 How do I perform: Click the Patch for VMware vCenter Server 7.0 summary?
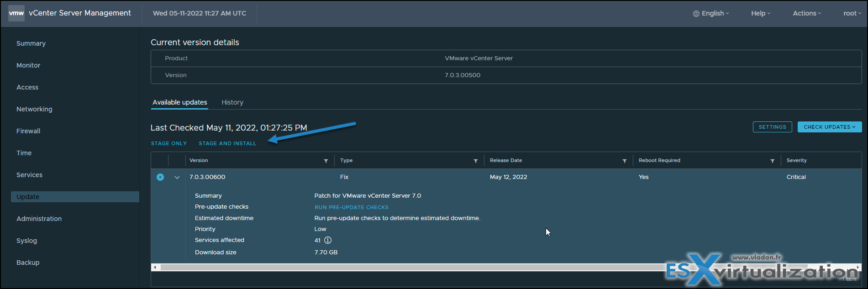tap(368, 196)
